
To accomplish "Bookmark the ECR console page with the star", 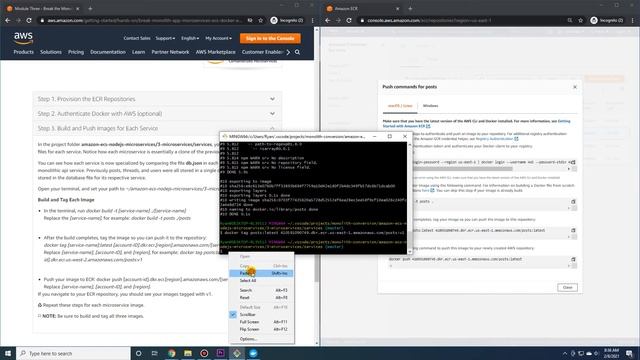I will 580,20.
